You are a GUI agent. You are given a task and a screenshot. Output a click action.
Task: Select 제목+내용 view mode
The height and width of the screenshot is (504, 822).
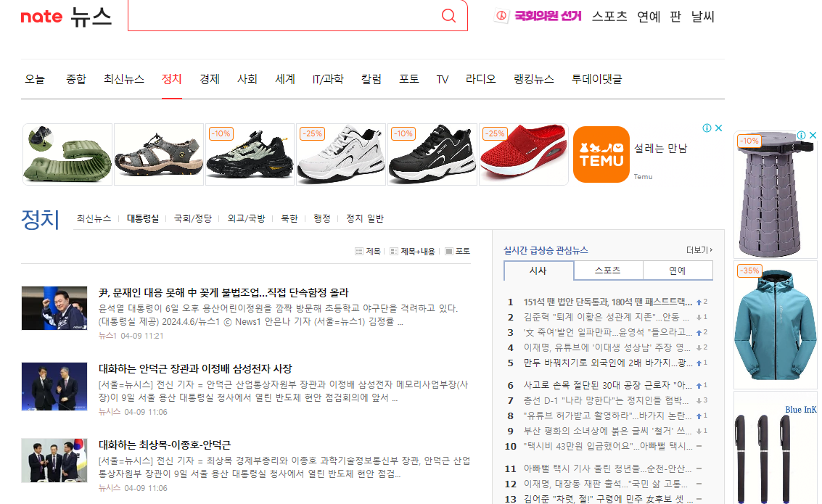[413, 252]
